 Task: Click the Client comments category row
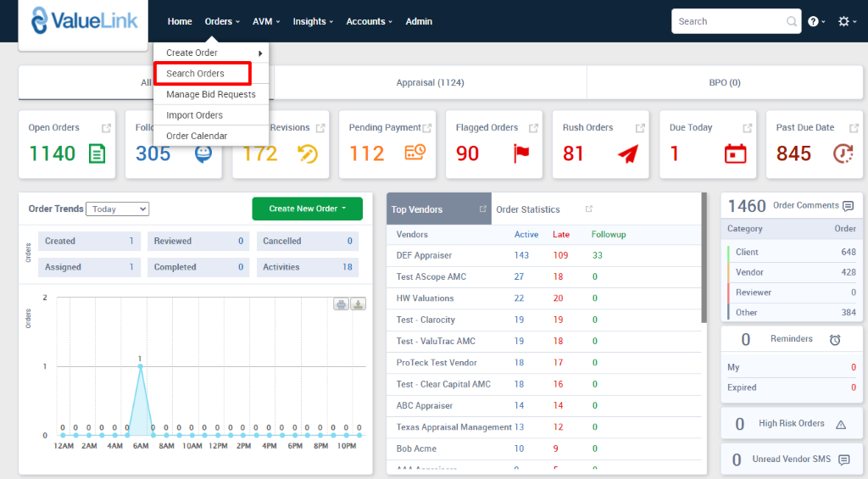point(792,252)
